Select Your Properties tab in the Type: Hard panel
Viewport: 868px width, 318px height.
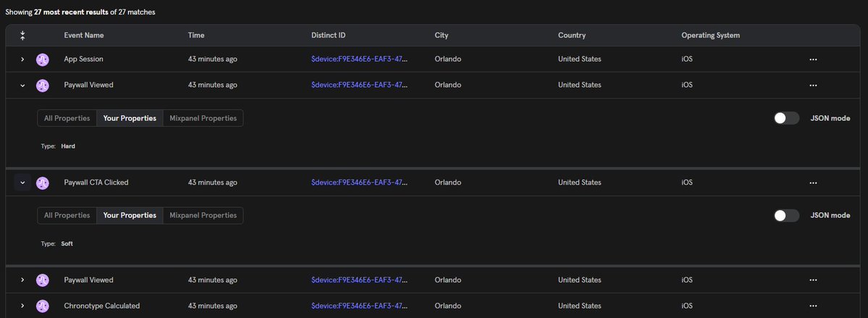[130, 118]
